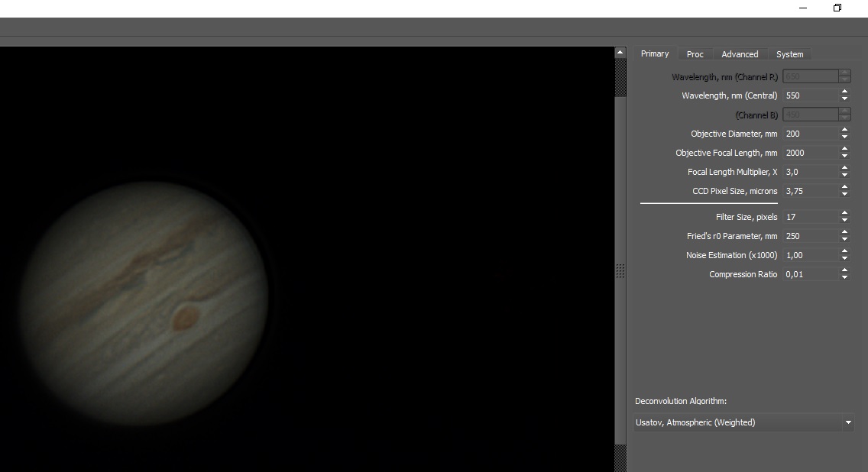Click the image scrollbar up arrow
Image resolution: width=868 pixels, height=472 pixels.
coord(620,53)
